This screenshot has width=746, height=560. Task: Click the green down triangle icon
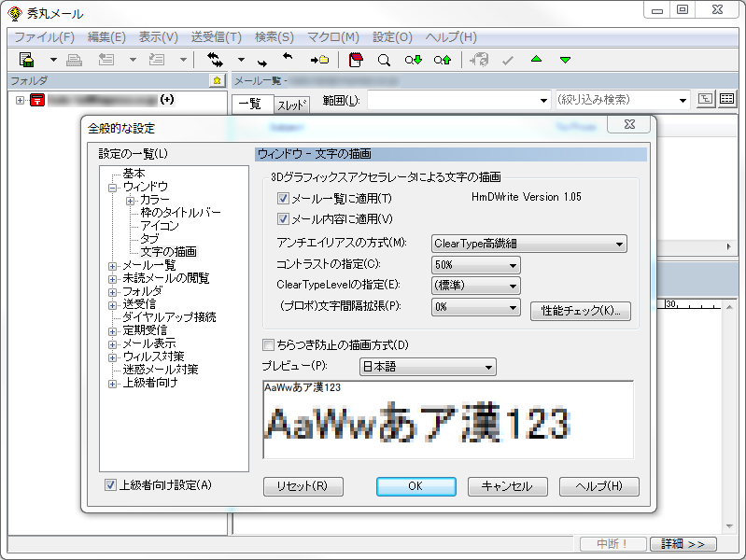click(x=565, y=60)
